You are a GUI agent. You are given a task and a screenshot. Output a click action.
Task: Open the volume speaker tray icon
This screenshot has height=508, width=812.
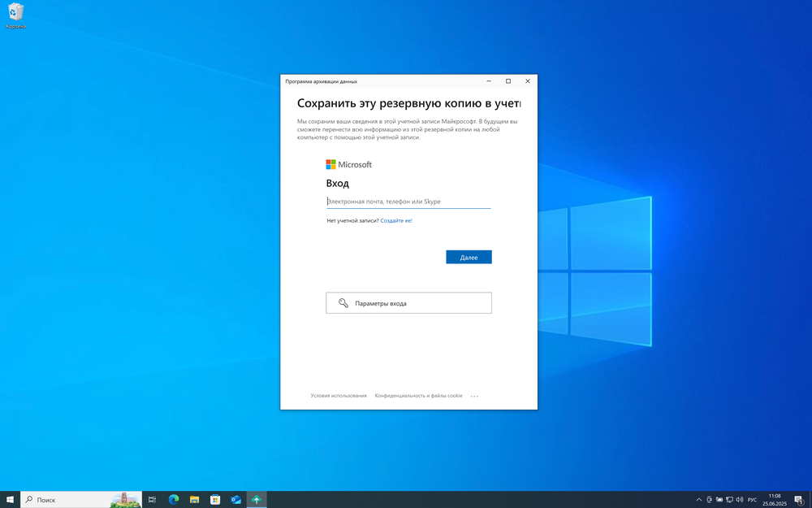tap(740, 500)
